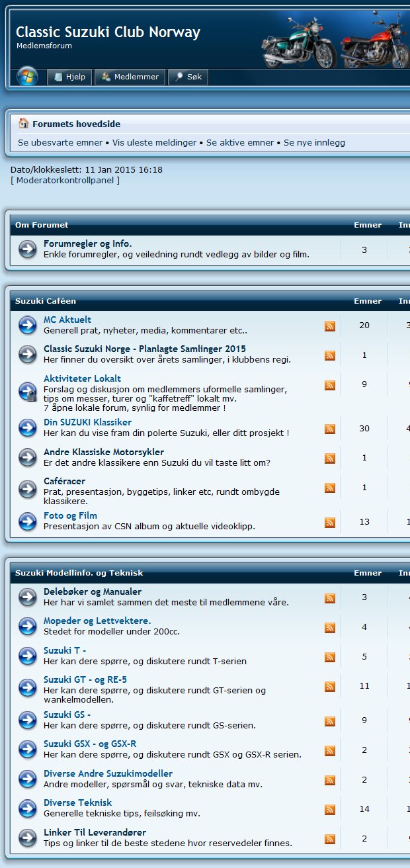The width and height of the screenshot is (410, 868).
Task: Open Diverse Teknisk forum
Action: pos(78,803)
